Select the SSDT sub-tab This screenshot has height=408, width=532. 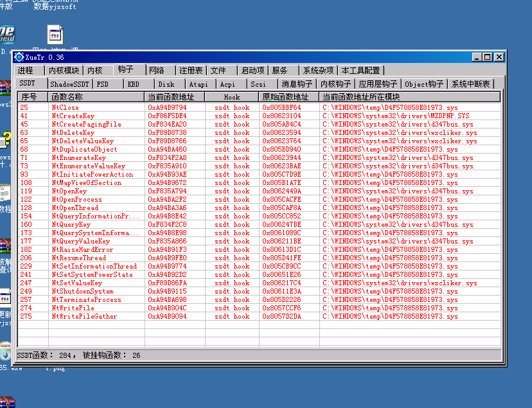(x=31, y=84)
